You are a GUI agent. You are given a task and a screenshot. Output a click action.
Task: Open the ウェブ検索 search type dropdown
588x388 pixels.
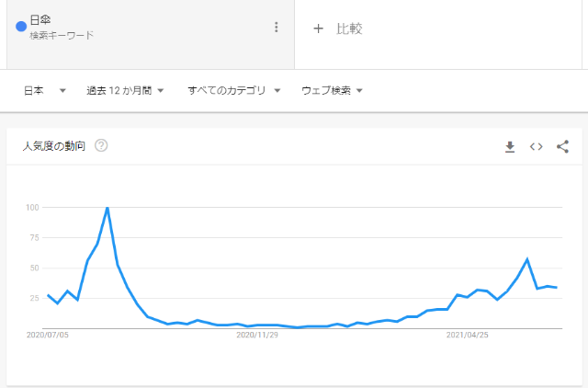pos(332,90)
